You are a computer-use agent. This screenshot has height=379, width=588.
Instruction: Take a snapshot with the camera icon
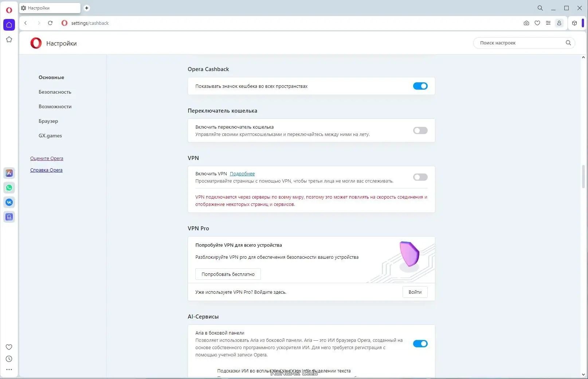526,23
